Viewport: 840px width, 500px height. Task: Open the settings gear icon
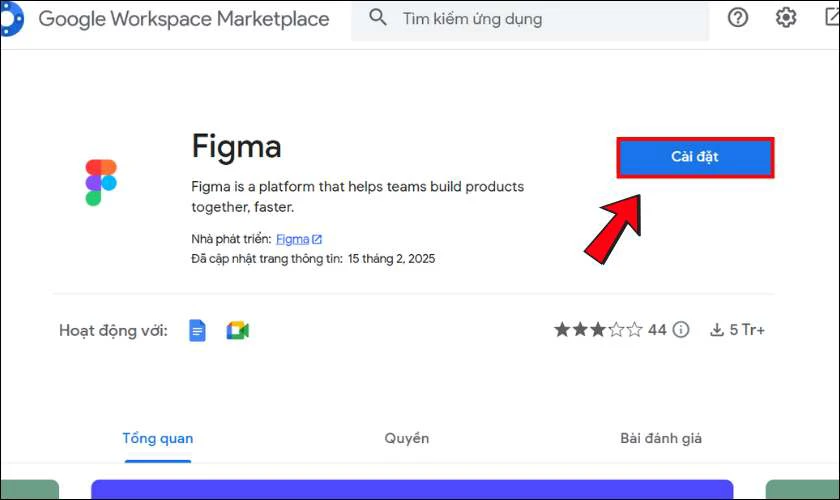click(786, 18)
